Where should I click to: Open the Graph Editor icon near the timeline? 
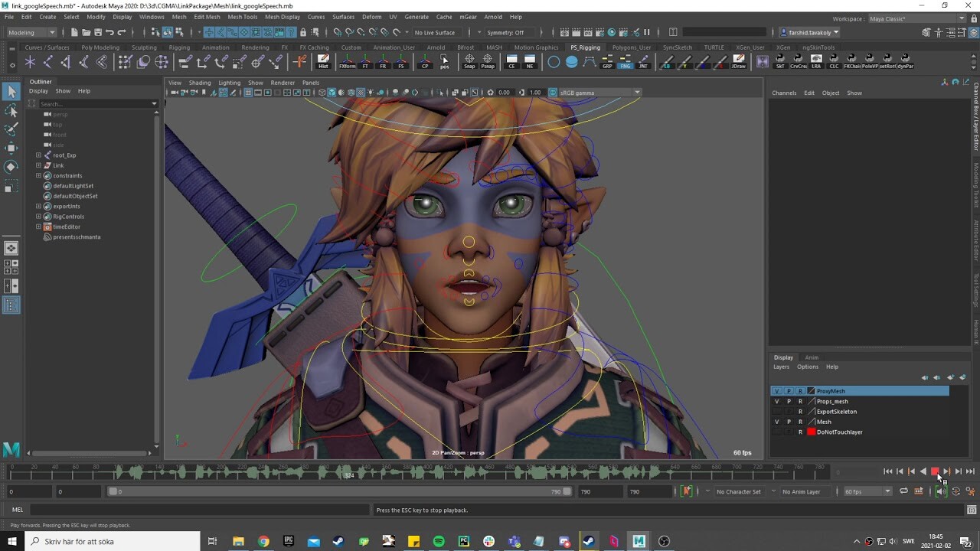(x=919, y=491)
